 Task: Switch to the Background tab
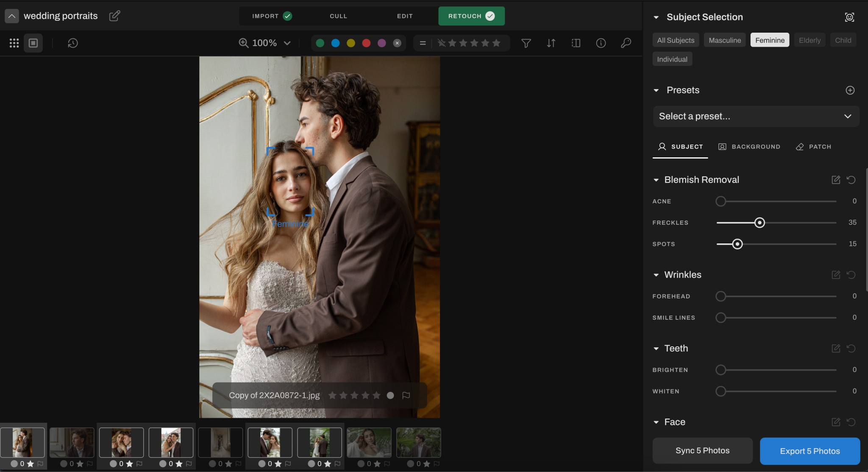coord(749,147)
